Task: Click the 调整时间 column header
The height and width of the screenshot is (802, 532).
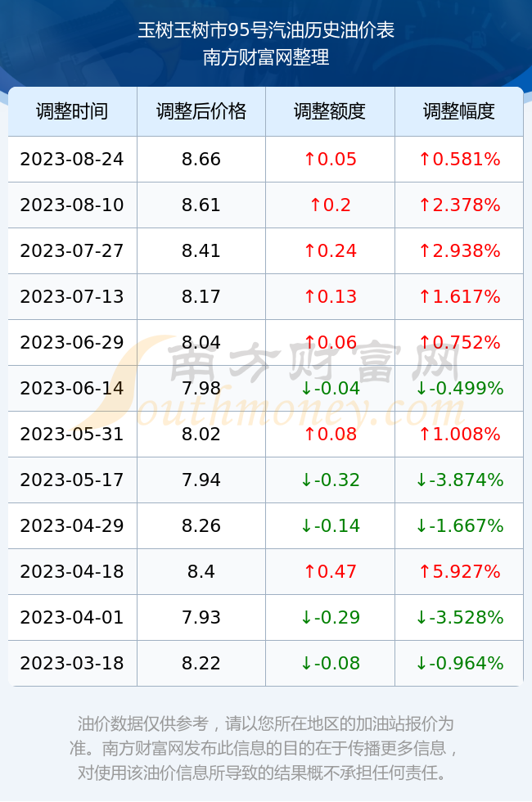Action: (x=73, y=111)
